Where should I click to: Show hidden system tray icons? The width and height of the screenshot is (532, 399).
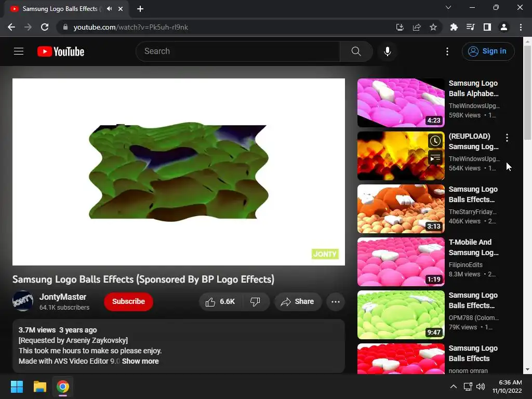[453, 387]
